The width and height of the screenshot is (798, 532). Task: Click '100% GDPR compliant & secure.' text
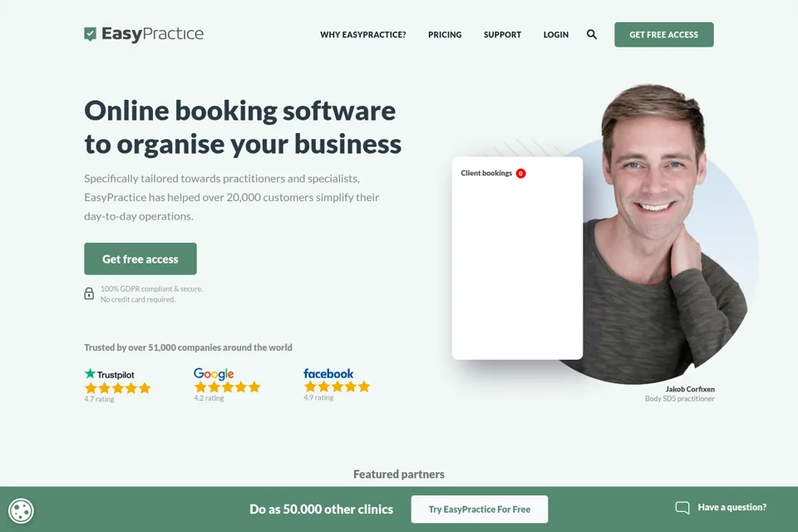[x=151, y=289]
